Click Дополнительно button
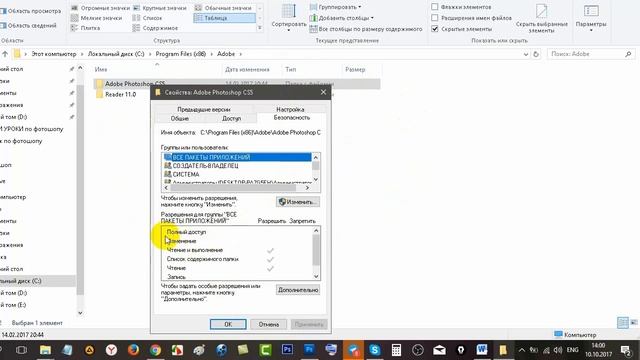Screen dimensions: 640x360 coord(298,290)
